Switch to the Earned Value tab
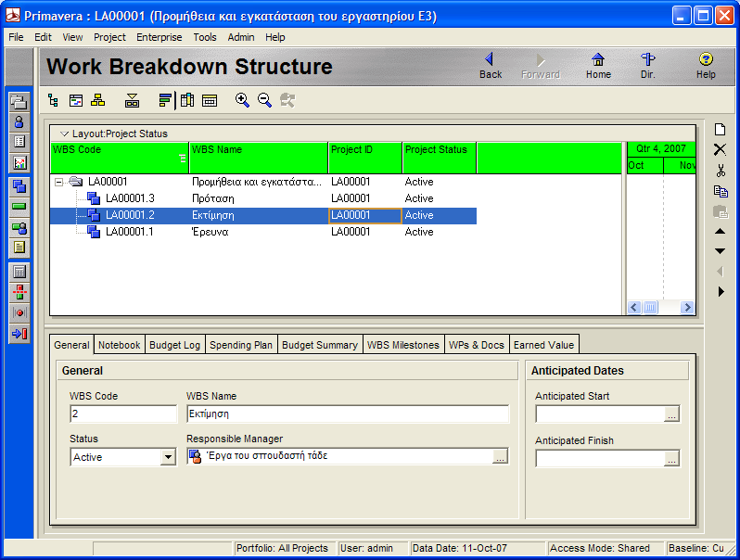The width and height of the screenshot is (740, 560). click(543, 345)
